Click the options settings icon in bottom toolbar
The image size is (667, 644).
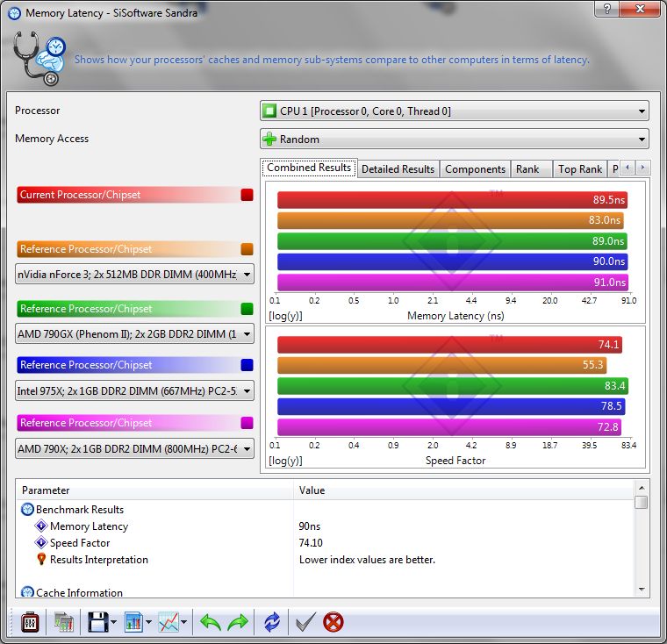[x=29, y=622]
